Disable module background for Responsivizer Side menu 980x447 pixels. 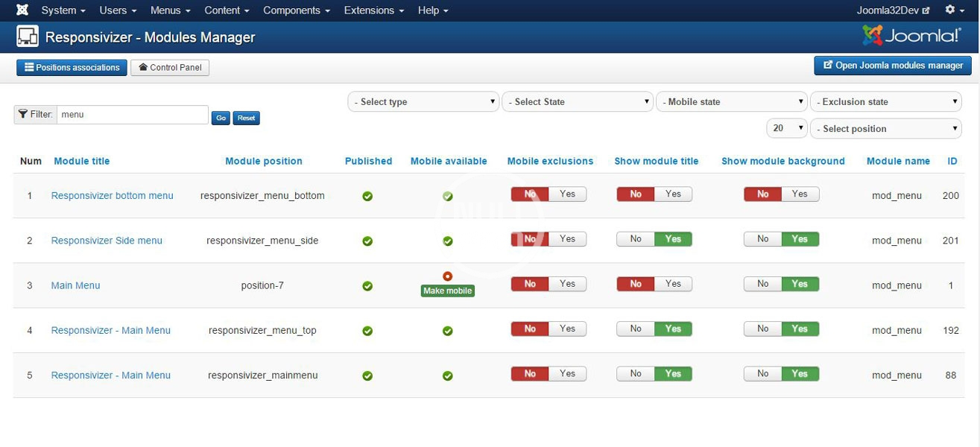pyautogui.click(x=762, y=239)
